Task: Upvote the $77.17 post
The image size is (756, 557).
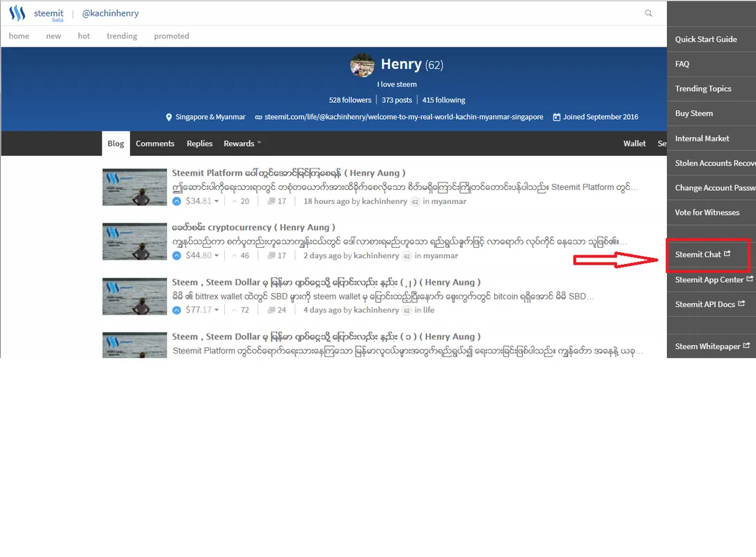Action: tap(177, 310)
